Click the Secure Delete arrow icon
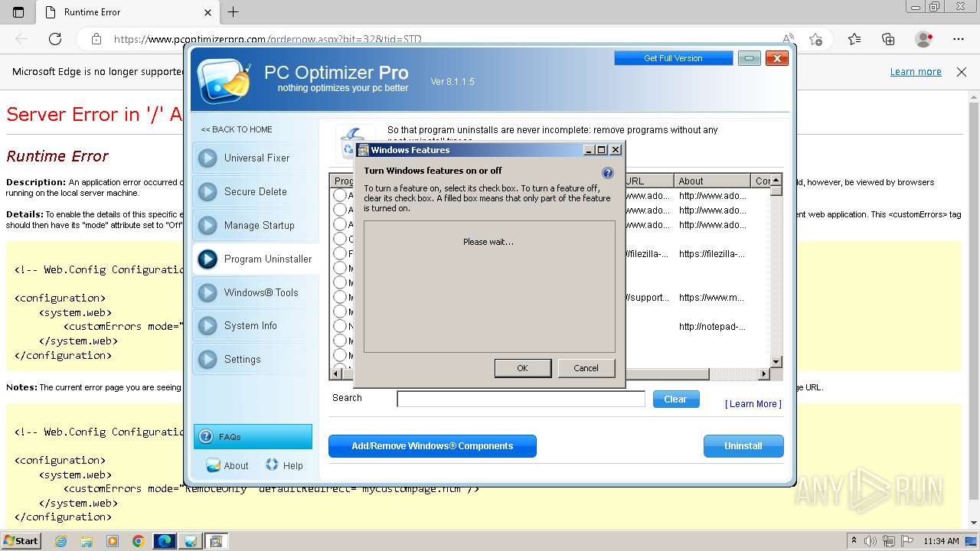 pyautogui.click(x=207, y=192)
